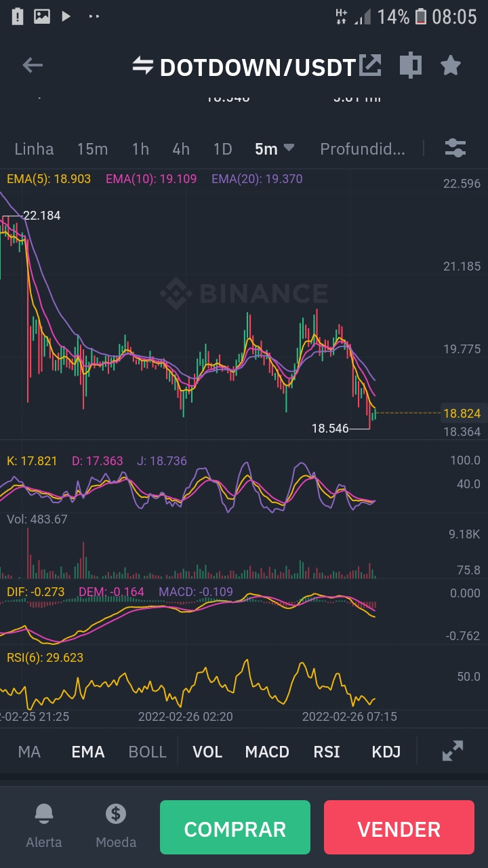Tap the overlay comparison icon beside the star
This screenshot has width=488, height=868.
410,65
